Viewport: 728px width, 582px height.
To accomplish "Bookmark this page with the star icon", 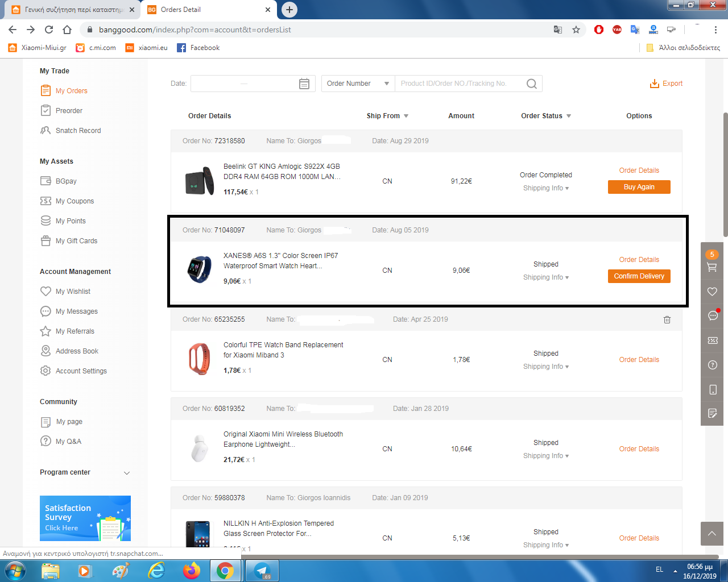I will point(576,30).
